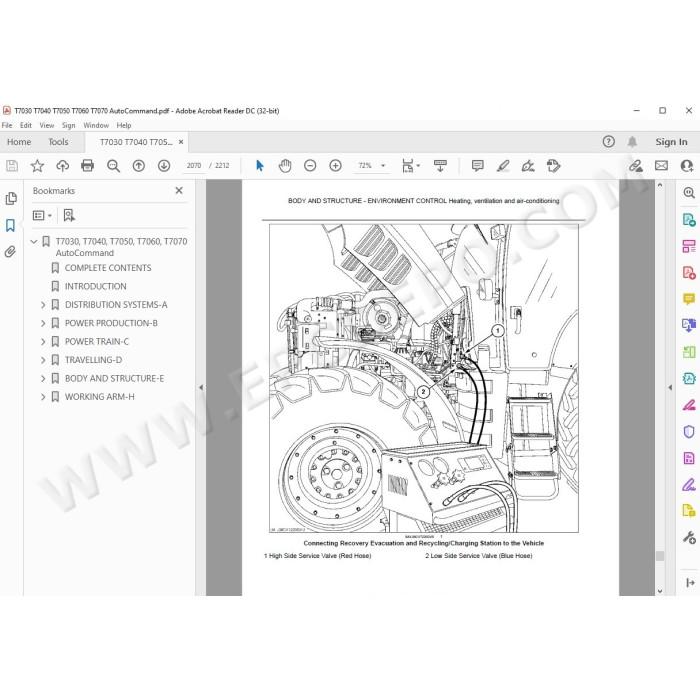Switch to the Home tab
The width and height of the screenshot is (700, 700).
(x=19, y=142)
